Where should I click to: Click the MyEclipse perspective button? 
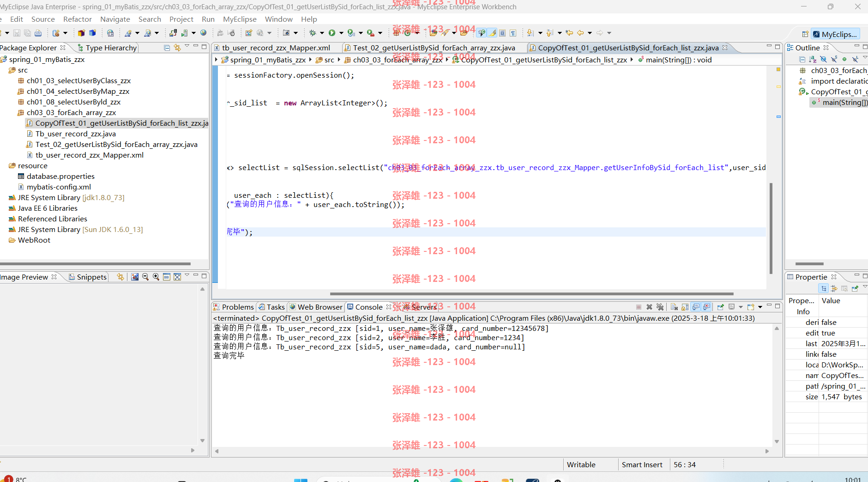point(836,34)
